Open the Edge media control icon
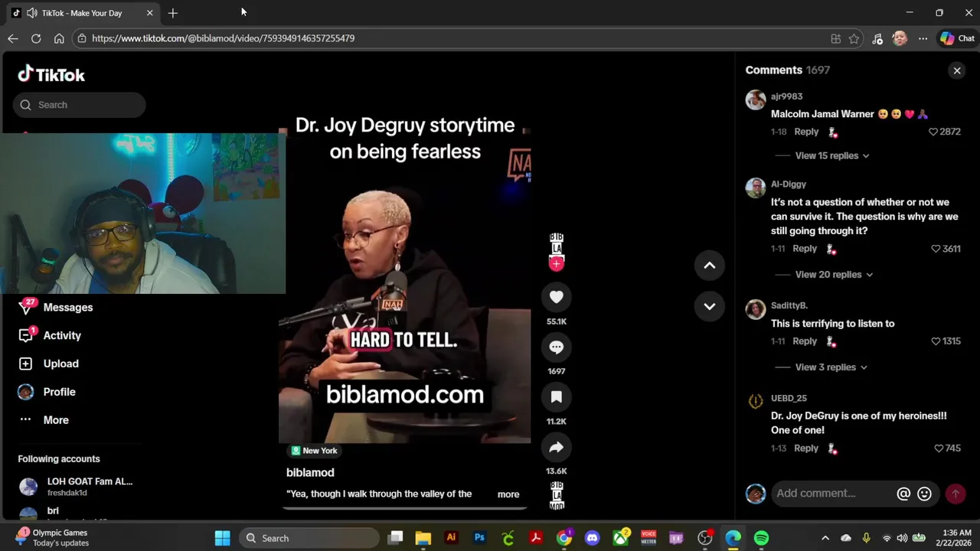This screenshot has width=980, height=551. (877, 38)
